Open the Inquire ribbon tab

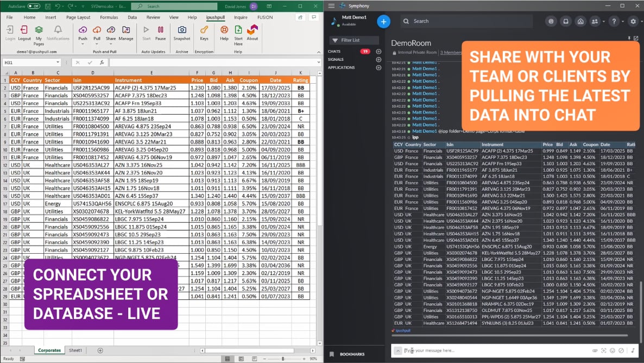[241, 17]
